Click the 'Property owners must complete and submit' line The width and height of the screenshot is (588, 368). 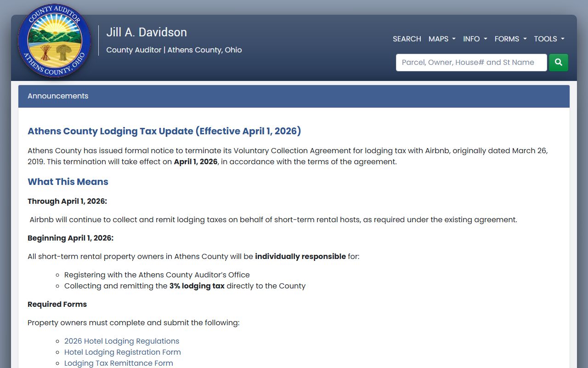(x=133, y=323)
